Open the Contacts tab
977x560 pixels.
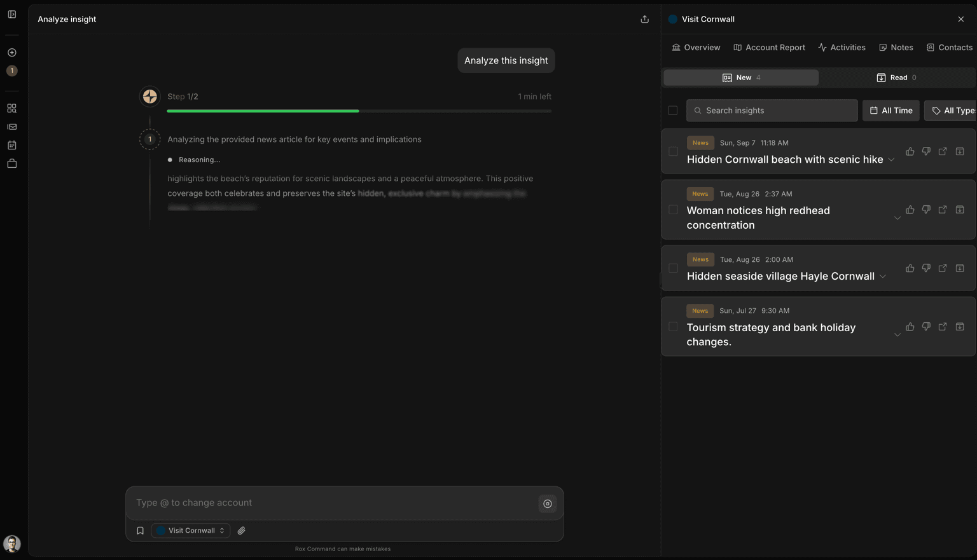pyautogui.click(x=950, y=47)
